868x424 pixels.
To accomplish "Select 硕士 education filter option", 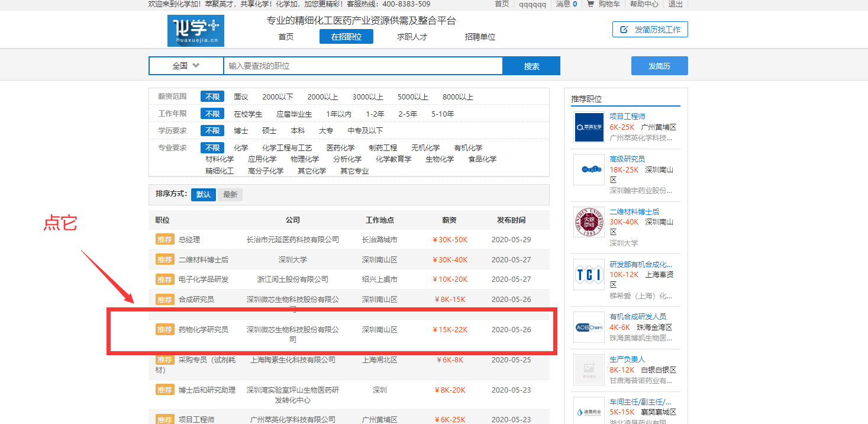I will 269,130.
